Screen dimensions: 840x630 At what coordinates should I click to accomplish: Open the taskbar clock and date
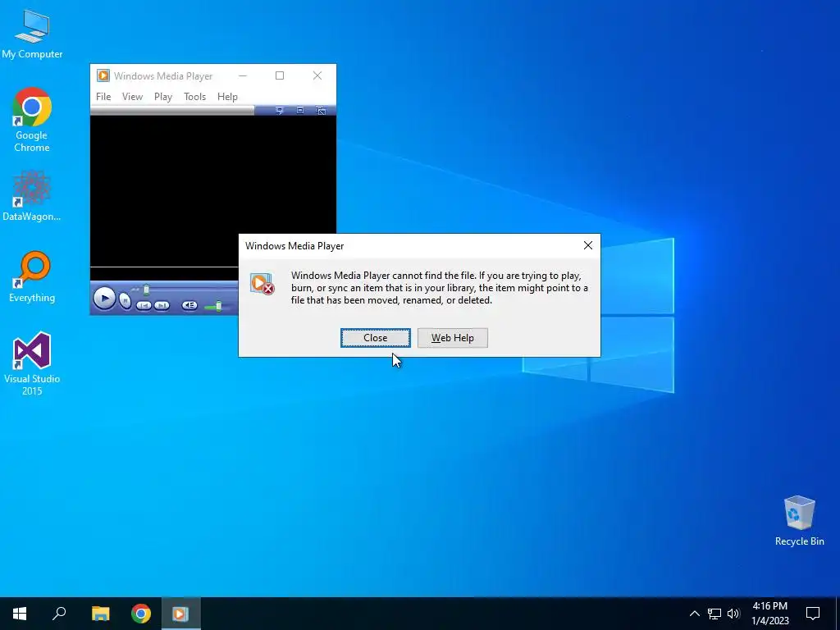pos(769,614)
